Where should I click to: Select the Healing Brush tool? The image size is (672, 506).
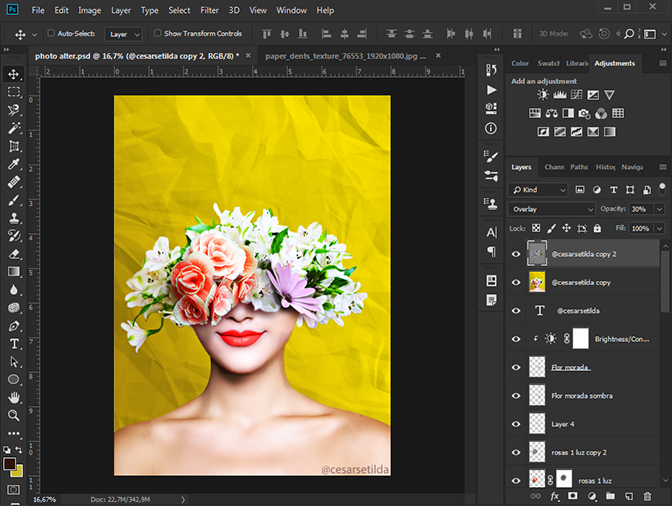pyautogui.click(x=14, y=183)
